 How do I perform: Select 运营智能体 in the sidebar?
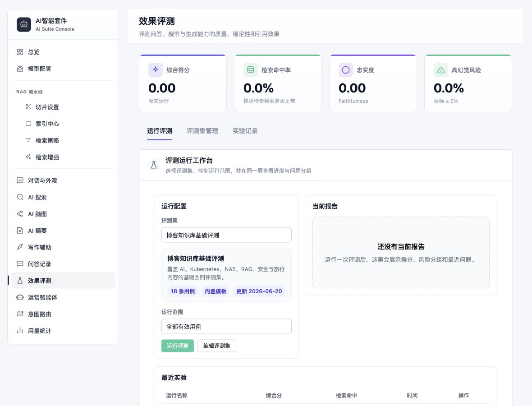tap(63, 297)
